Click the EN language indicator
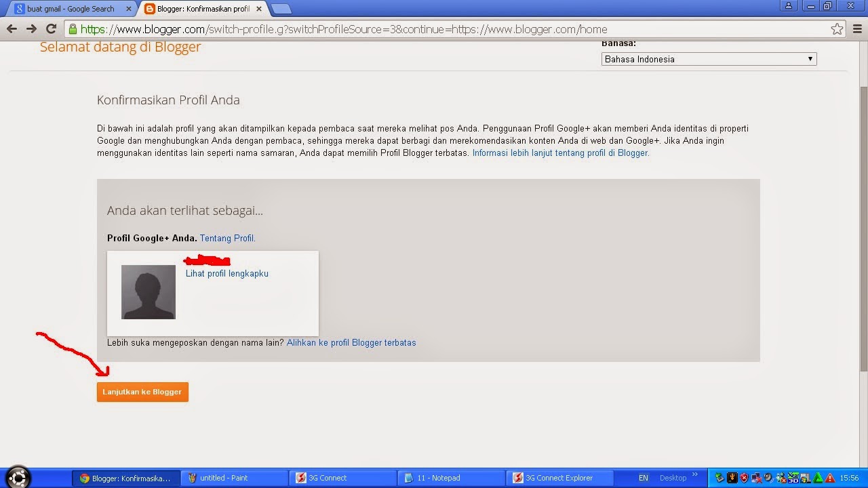 tap(644, 478)
